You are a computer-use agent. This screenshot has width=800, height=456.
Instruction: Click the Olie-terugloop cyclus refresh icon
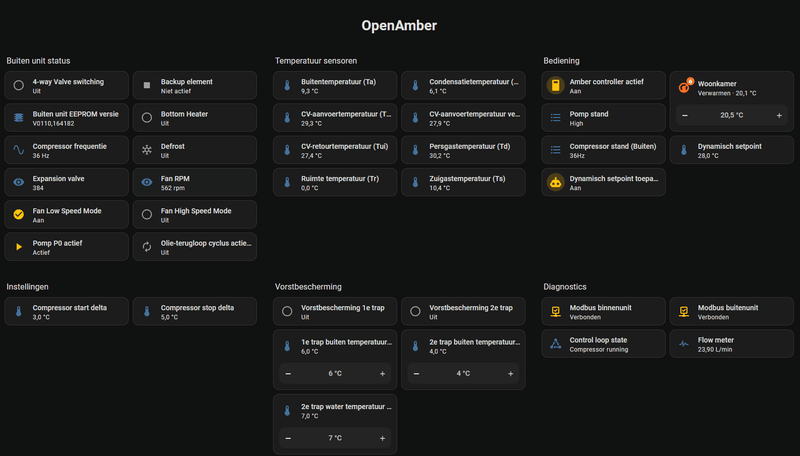[x=147, y=246]
